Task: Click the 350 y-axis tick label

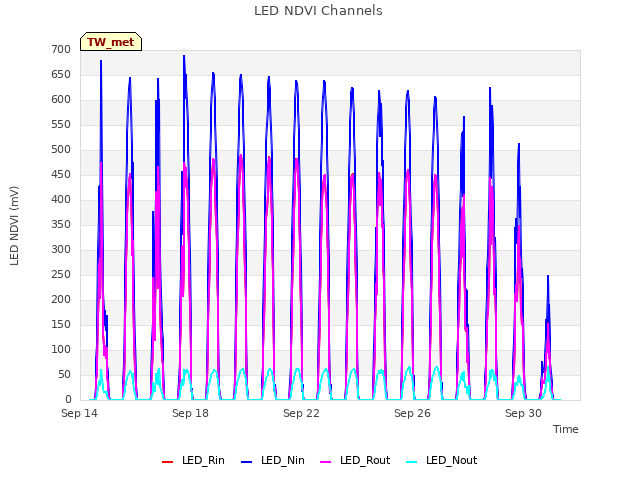Action: [61, 224]
